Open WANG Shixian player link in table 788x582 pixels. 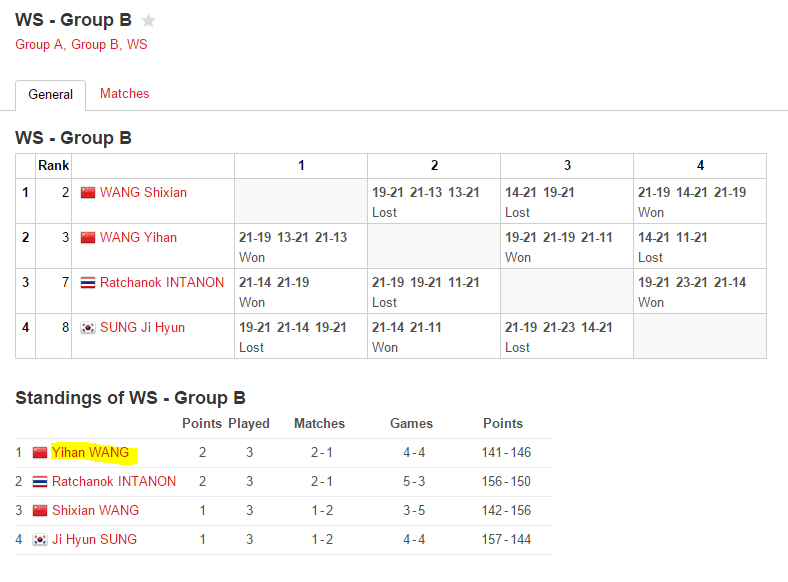point(143,192)
